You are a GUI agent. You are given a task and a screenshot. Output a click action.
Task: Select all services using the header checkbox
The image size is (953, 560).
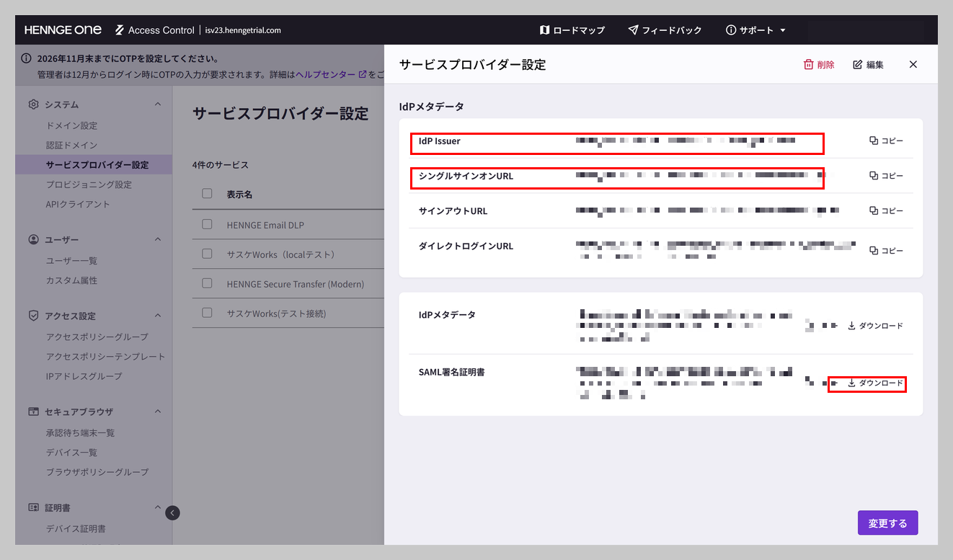[207, 194]
